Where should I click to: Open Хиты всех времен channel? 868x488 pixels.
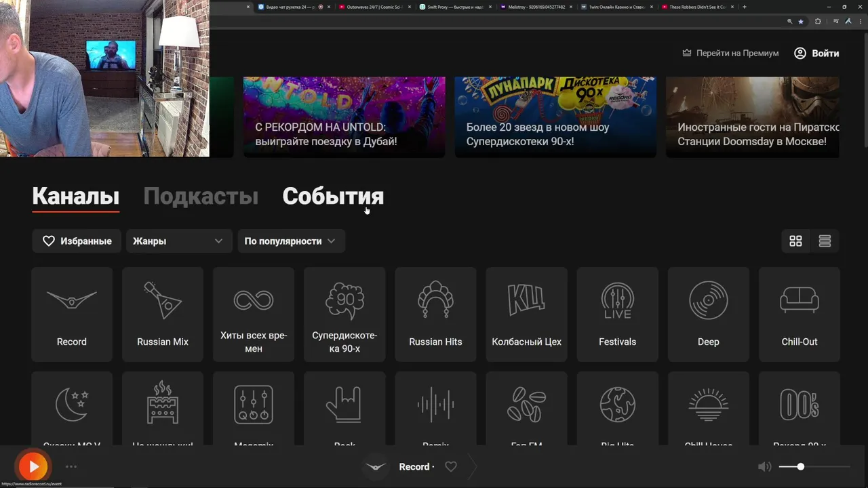pos(254,314)
